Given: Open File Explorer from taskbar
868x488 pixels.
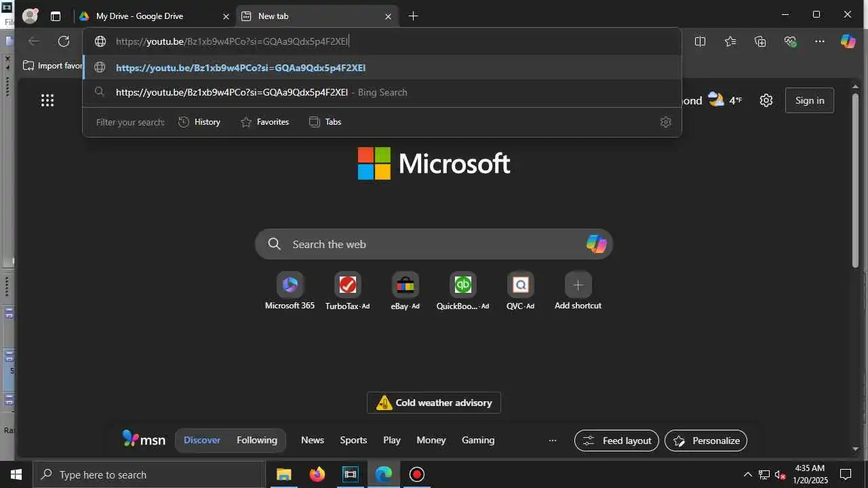Looking at the screenshot, I should point(284,474).
